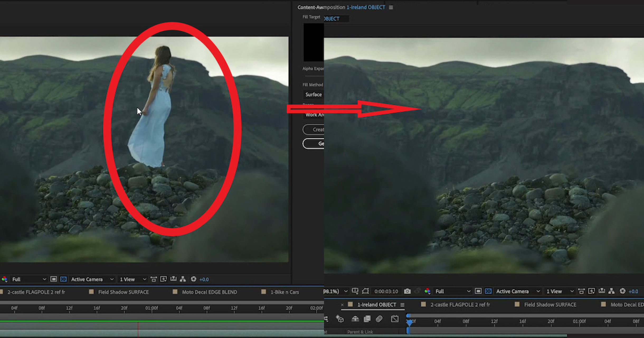Click the Timeline icon in right viewer
The height and width of the screenshot is (338, 644).
(602, 291)
